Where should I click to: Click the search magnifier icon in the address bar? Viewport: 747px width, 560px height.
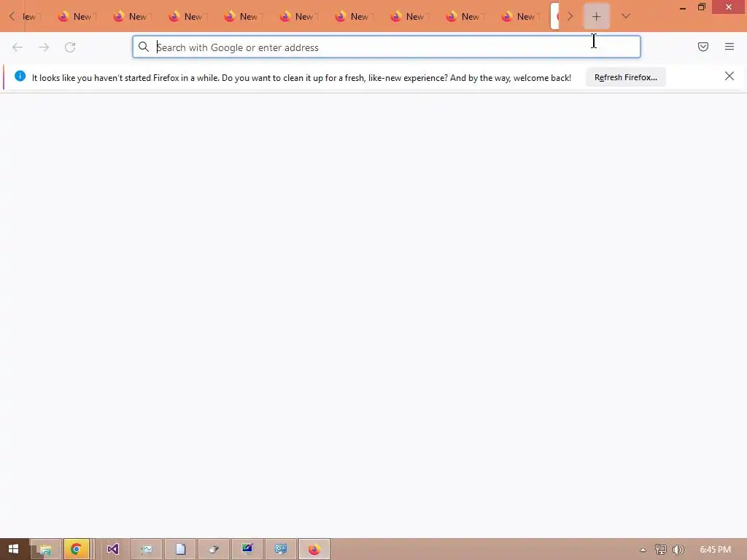click(x=144, y=47)
